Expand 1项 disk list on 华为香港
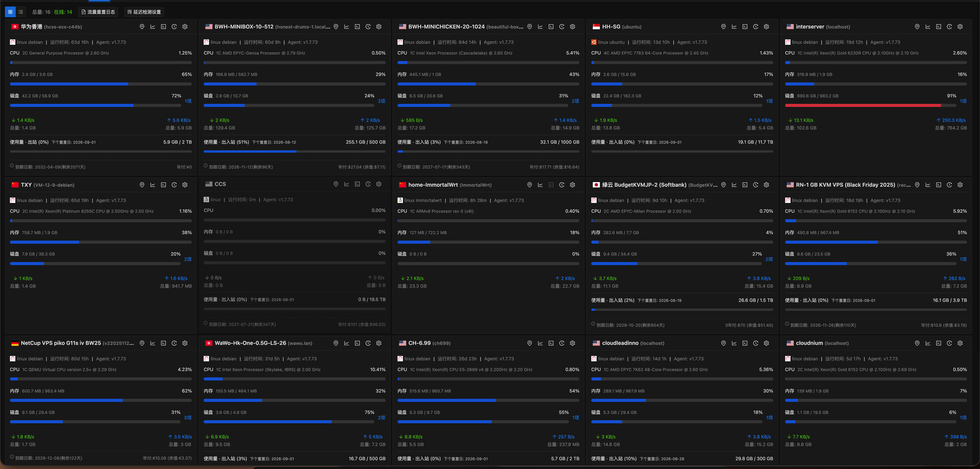The height and width of the screenshot is (469, 980). pyautogui.click(x=188, y=101)
